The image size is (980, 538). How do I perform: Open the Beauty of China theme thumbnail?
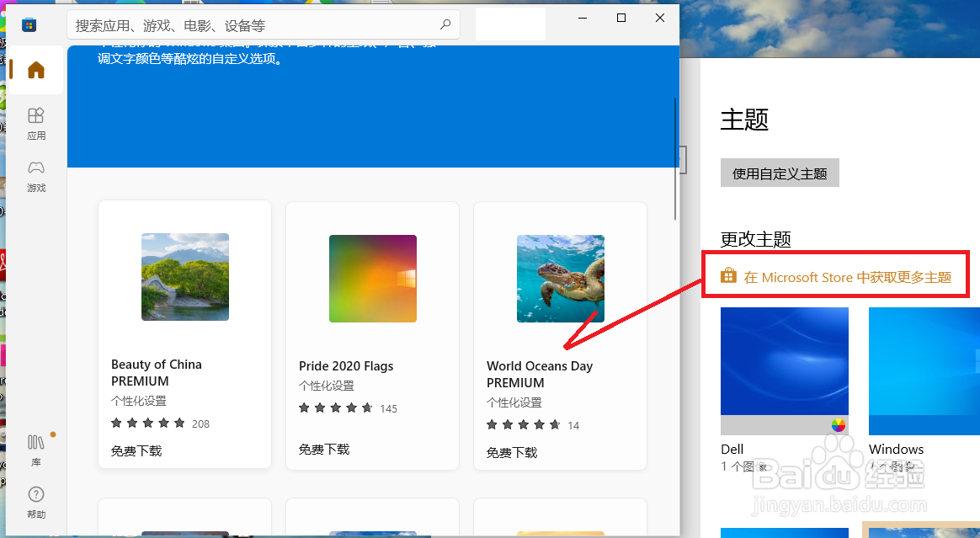pyautogui.click(x=185, y=277)
